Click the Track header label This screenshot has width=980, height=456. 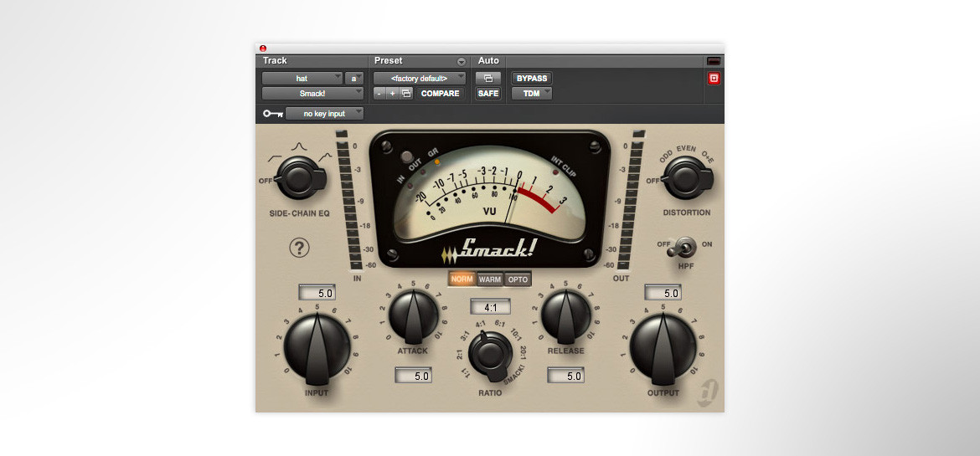coord(275,60)
